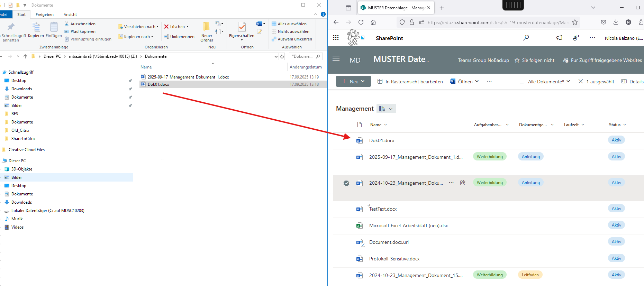
Task: Share the 2024-10-23 Management document
Action: point(463,183)
